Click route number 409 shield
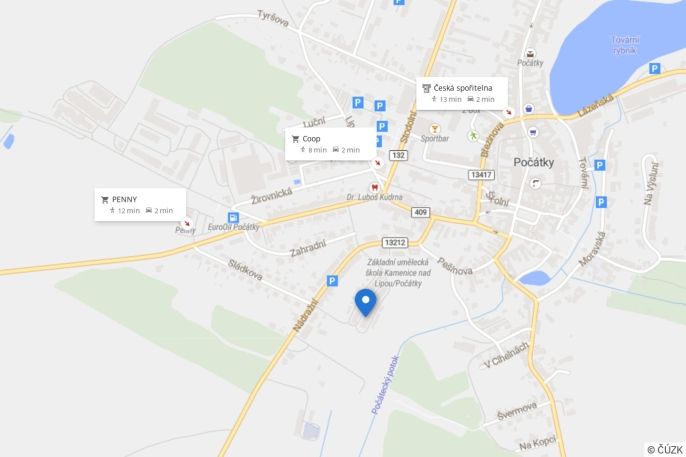The height and width of the screenshot is (457, 686). coord(420,212)
